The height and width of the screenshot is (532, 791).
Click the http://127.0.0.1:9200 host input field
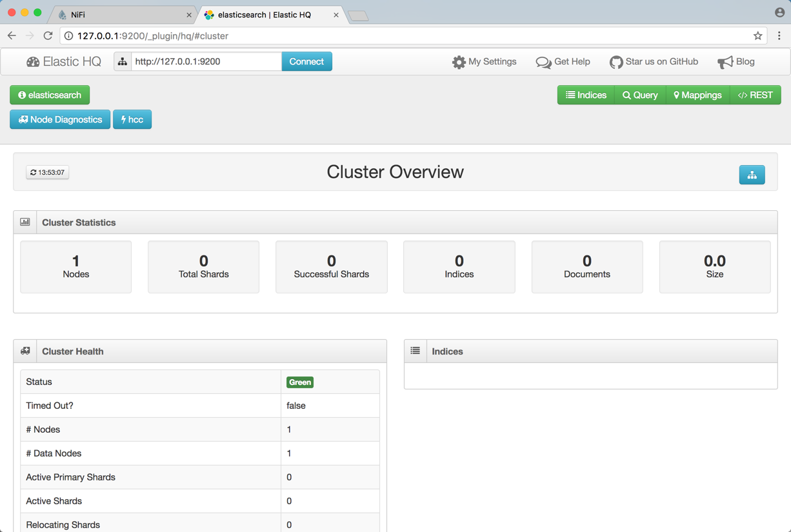click(x=206, y=61)
